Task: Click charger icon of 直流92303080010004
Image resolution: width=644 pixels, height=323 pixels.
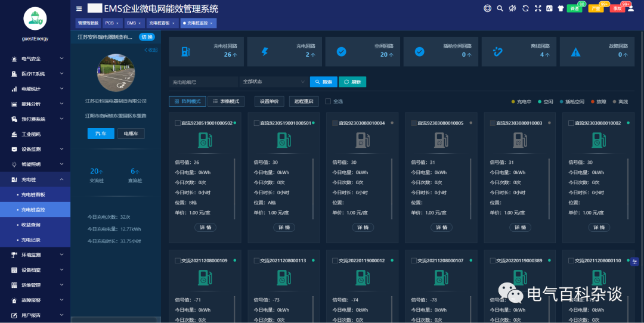Action: tap(363, 141)
